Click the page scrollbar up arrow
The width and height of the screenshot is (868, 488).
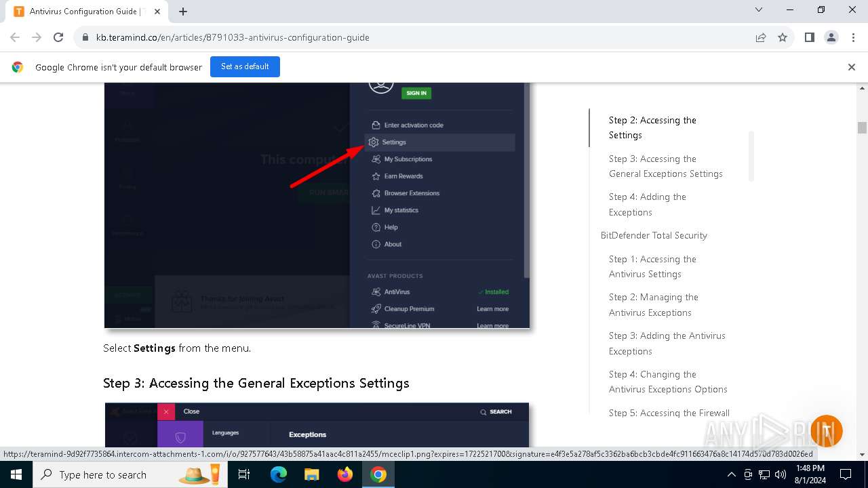tap(862, 88)
